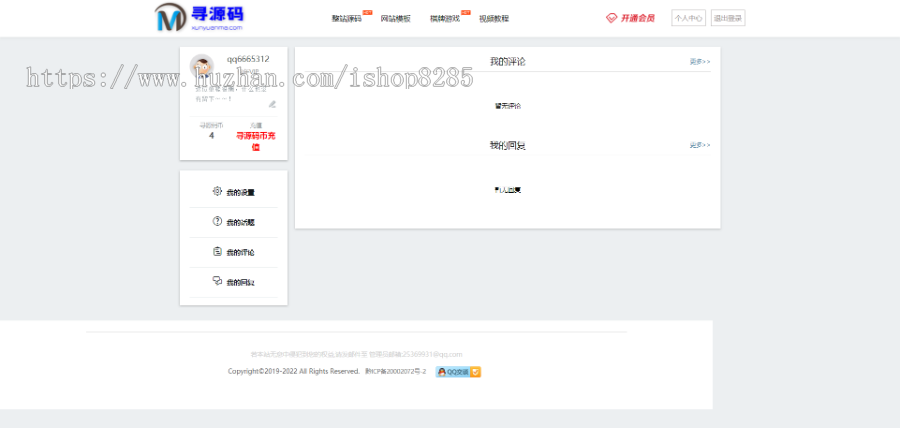Open the 整站源码 navigation menu
The width and height of the screenshot is (900, 428).
[x=346, y=19]
